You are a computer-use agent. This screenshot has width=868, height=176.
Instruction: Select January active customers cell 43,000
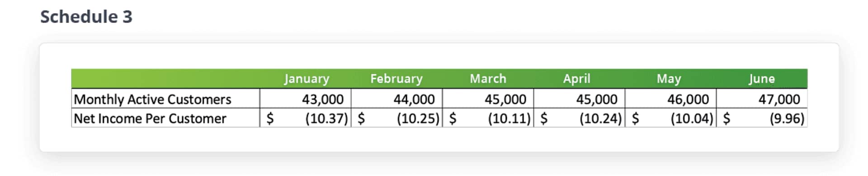click(x=306, y=98)
